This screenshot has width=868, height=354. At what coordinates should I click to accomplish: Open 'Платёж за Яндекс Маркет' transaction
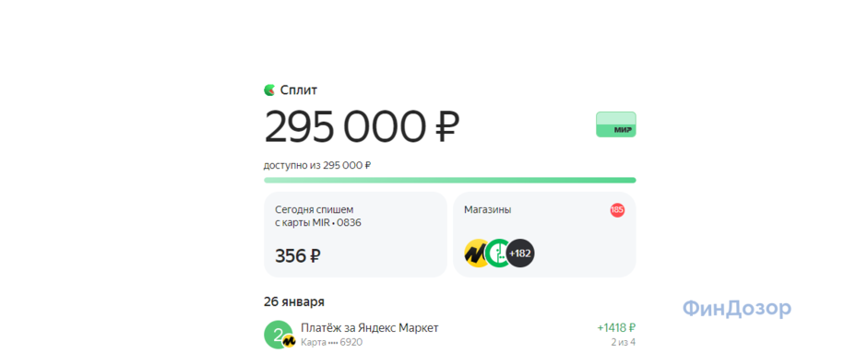450,335
